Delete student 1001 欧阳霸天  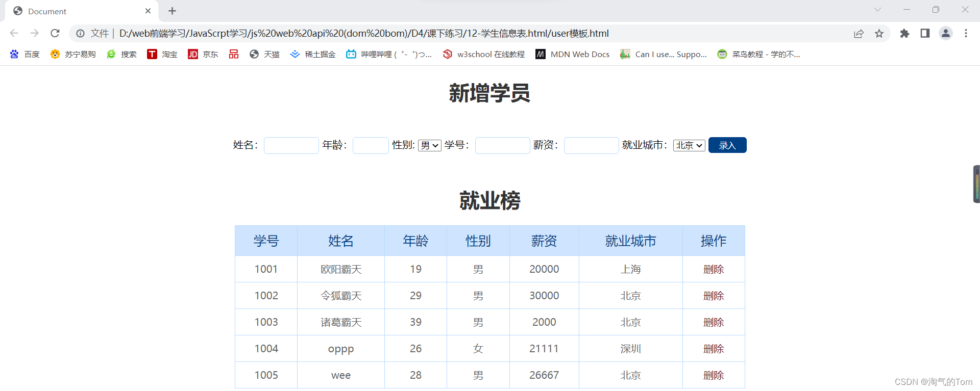click(x=714, y=269)
